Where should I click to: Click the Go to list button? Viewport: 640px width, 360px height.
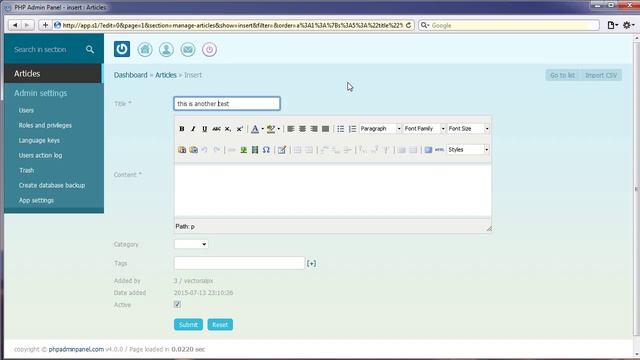coord(562,75)
